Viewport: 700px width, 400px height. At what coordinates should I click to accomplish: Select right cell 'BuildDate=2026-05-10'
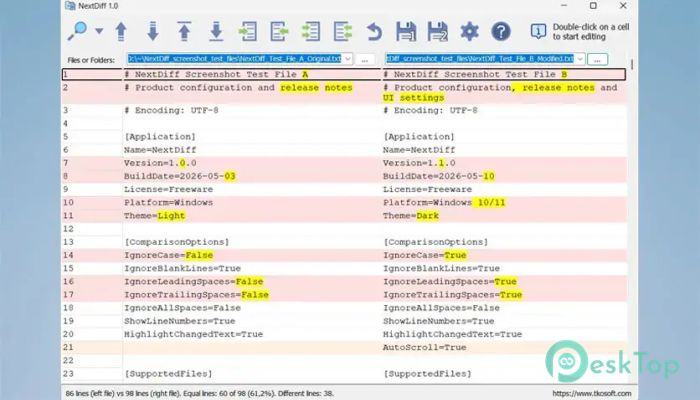click(504, 176)
